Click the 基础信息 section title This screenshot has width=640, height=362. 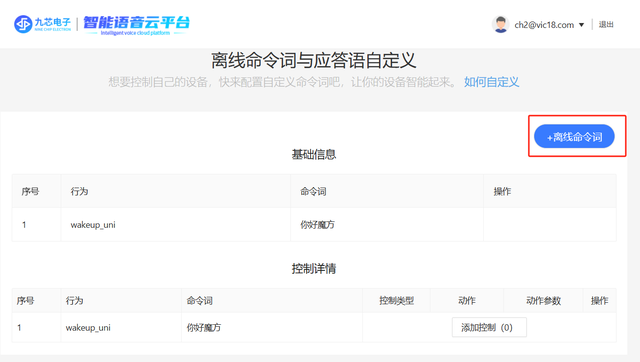click(314, 154)
